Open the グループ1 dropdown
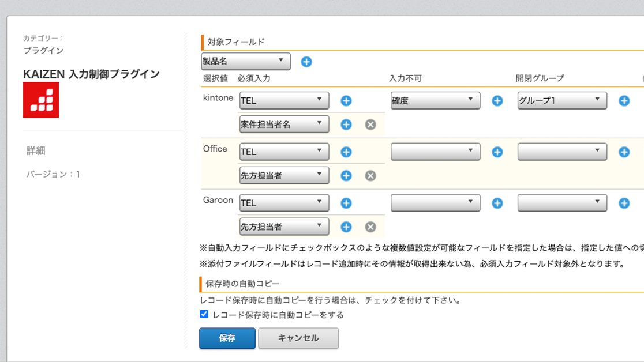644x362 pixels. 562,100
